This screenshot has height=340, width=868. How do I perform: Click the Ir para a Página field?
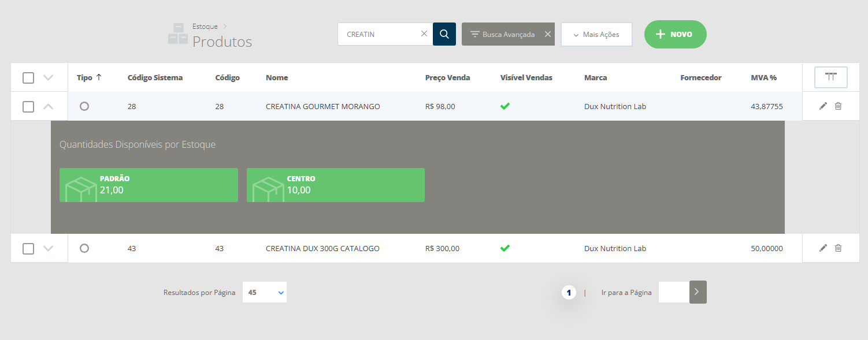point(673,292)
